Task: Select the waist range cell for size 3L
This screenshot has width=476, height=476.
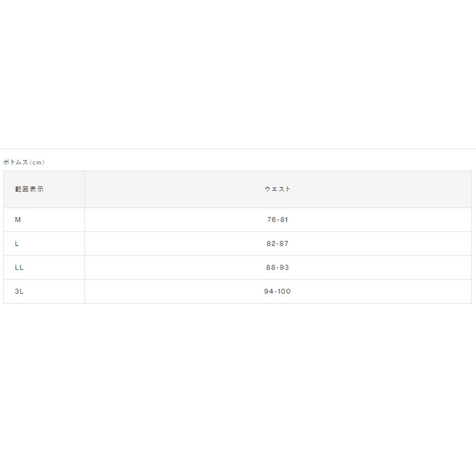Action: point(278,291)
